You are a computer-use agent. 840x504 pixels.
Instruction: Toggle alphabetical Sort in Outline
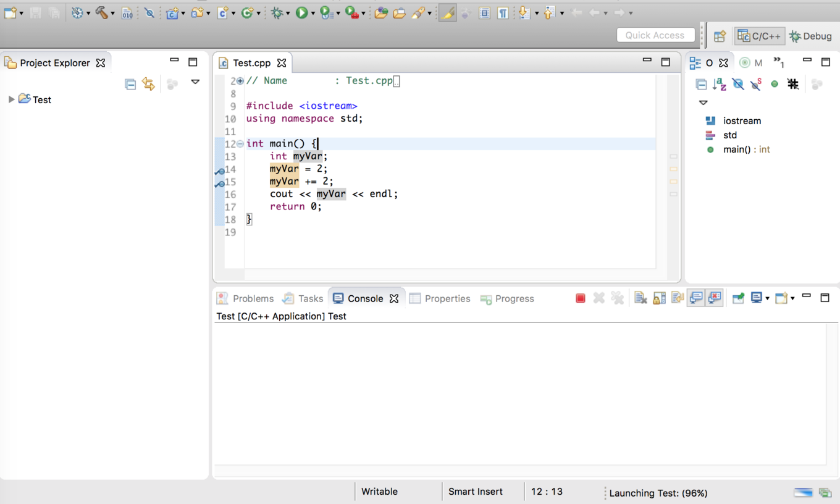pyautogui.click(x=720, y=84)
